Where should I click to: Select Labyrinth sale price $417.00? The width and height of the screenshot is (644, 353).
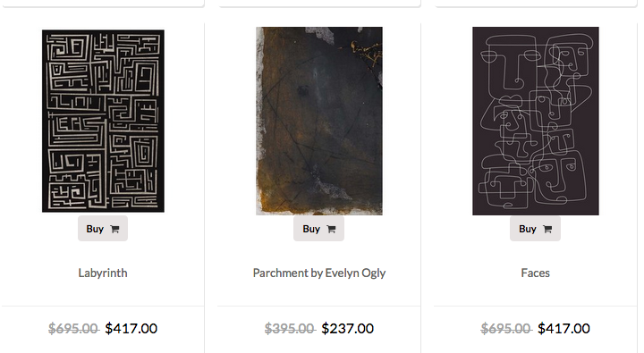click(x=131, y=328)
